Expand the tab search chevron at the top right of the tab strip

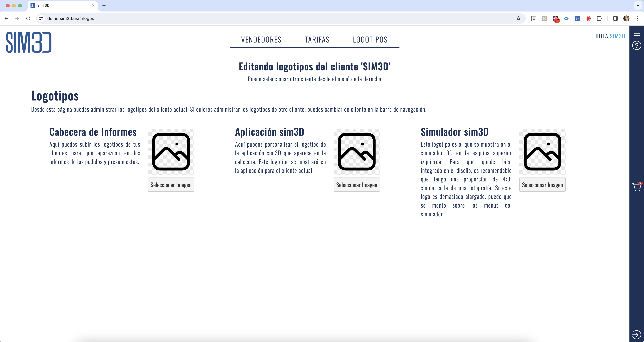(x=638, y=5)
